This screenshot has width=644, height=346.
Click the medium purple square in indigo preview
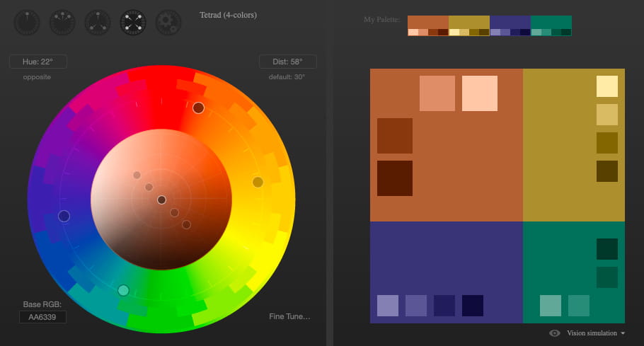[x=416, y=306]
